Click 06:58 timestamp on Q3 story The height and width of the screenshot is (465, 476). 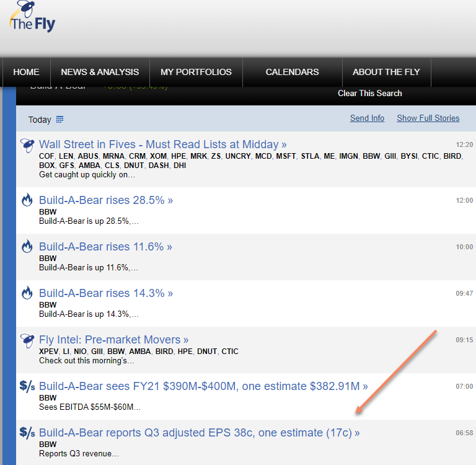(464, 433)
